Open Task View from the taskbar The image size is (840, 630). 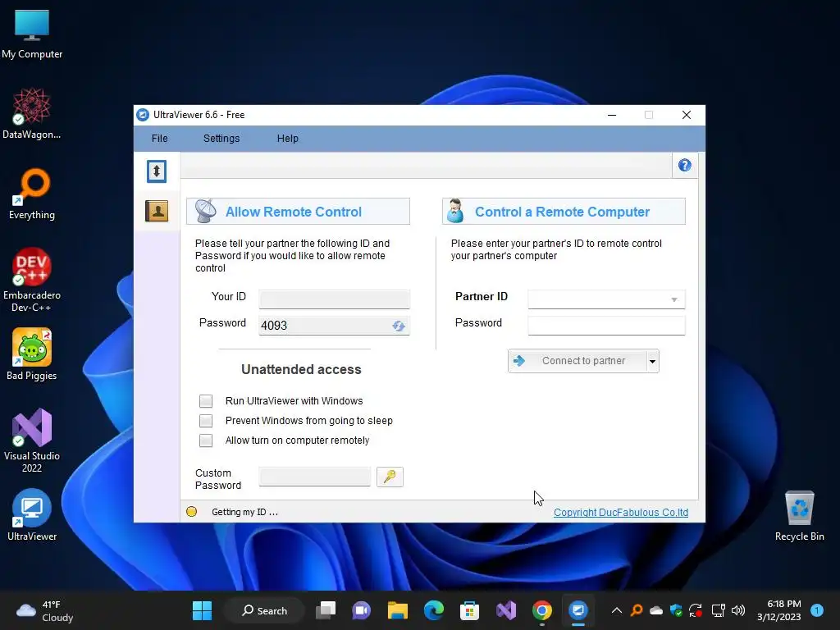pyautogui.click(x=325, y=610)
